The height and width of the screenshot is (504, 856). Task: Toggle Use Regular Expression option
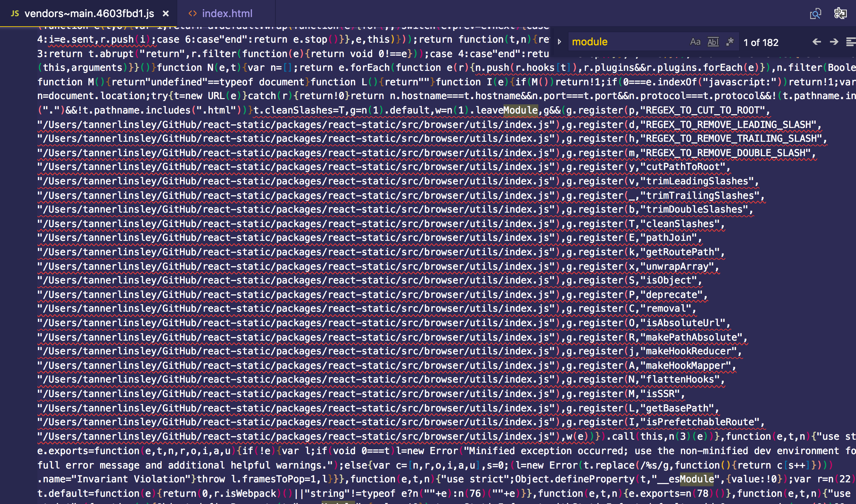click(730, 42)
